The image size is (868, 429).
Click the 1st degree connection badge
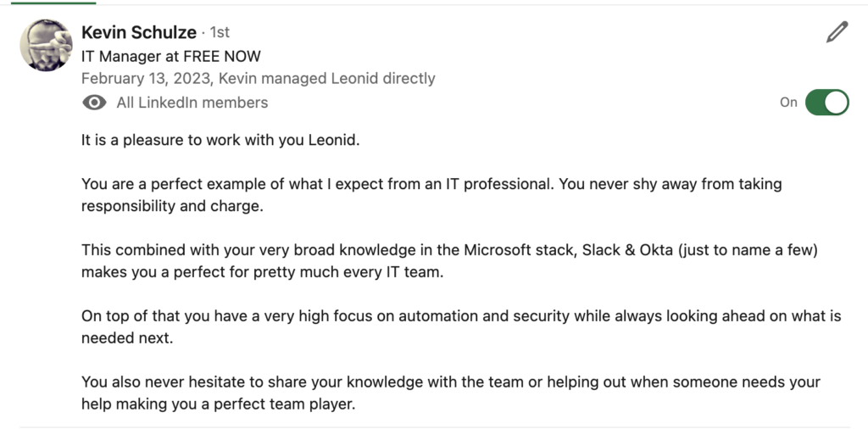[220, 33]
